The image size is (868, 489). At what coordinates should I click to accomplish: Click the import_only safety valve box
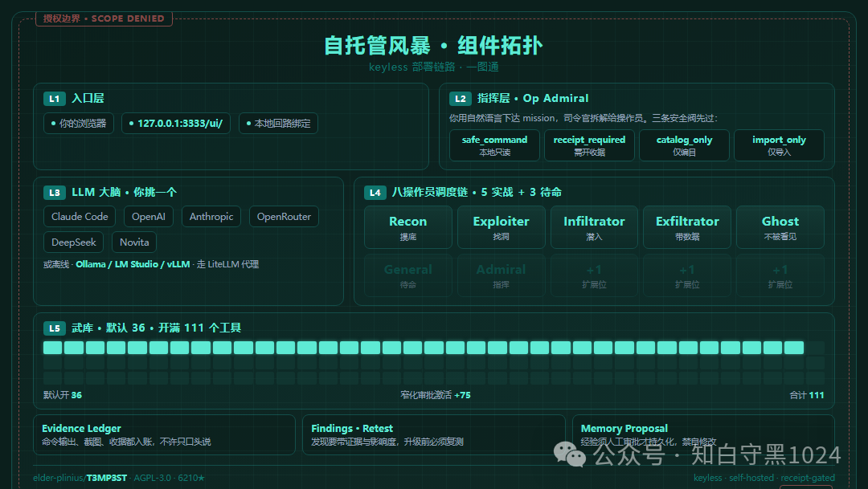click(x=779, y=145)
